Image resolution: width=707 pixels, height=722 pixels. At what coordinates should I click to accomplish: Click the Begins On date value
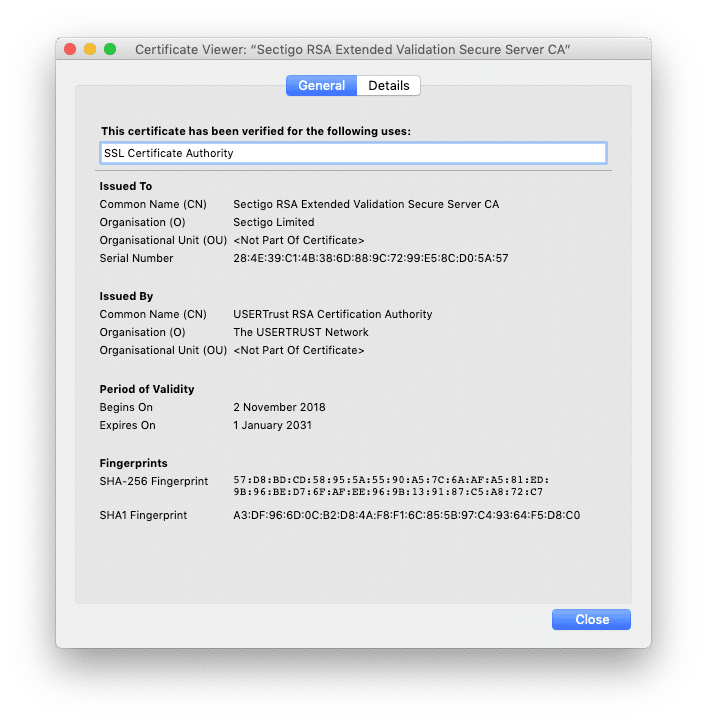coord(279,407)
